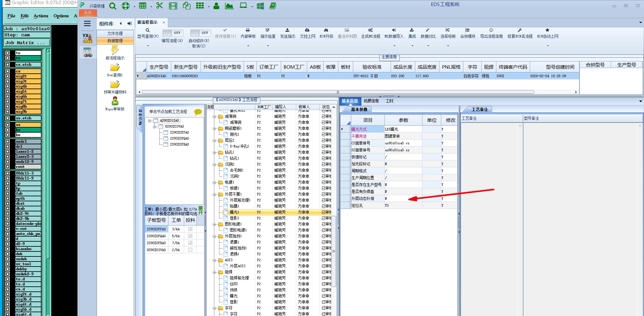Viewport: 644px width, 316px height.
Task: Click the Job Matrix button in Graphic Editor
Action: tap(27, 43)
